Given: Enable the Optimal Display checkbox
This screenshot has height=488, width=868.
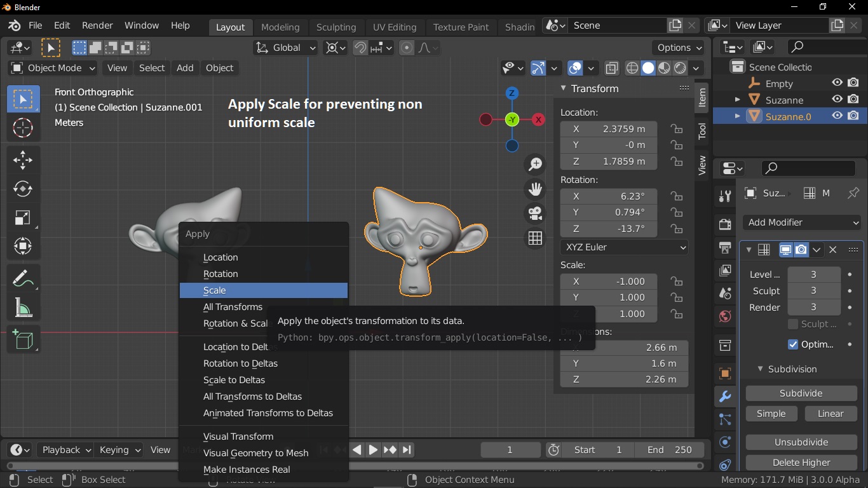Looking at the screenshot, I should click(x=792, y=344).
